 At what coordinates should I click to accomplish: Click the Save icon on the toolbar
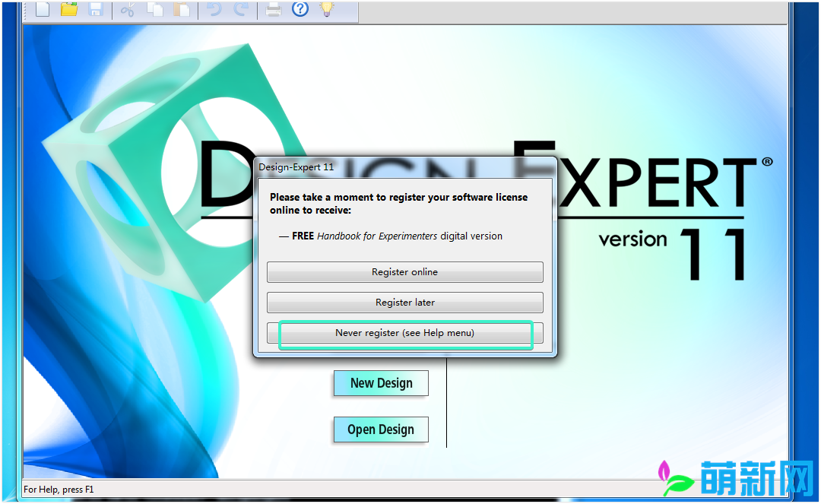(96, 10)
